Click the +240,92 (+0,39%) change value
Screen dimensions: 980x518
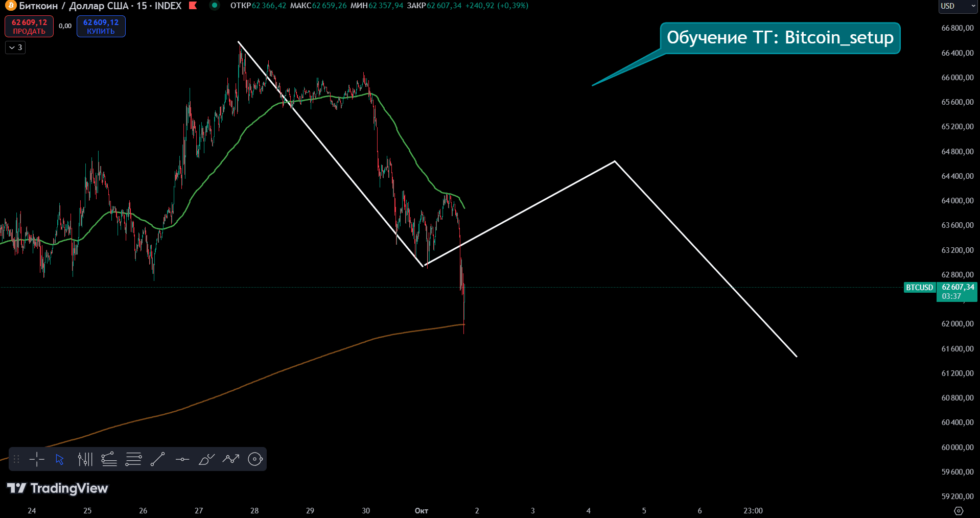click(497, 6)
